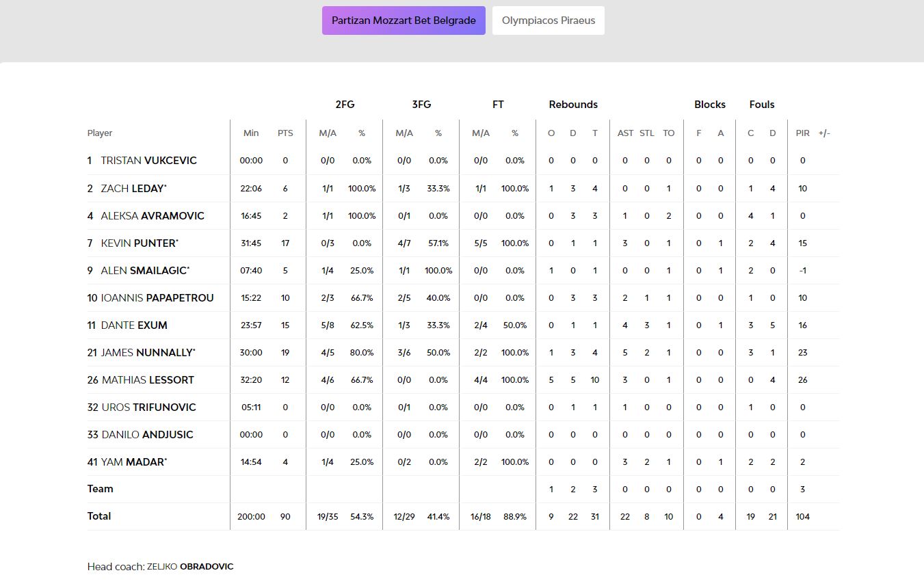Switch to Partizan Mozzart Bet Belgrade tab
This screenshot has width=924, height=588.
click(404, 21)
